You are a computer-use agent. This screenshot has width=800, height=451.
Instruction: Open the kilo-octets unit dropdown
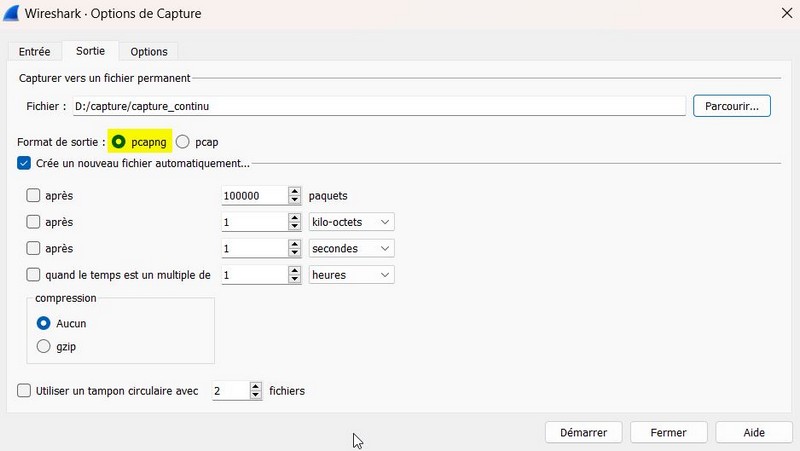pyautogui.click(x=352, y=222)
